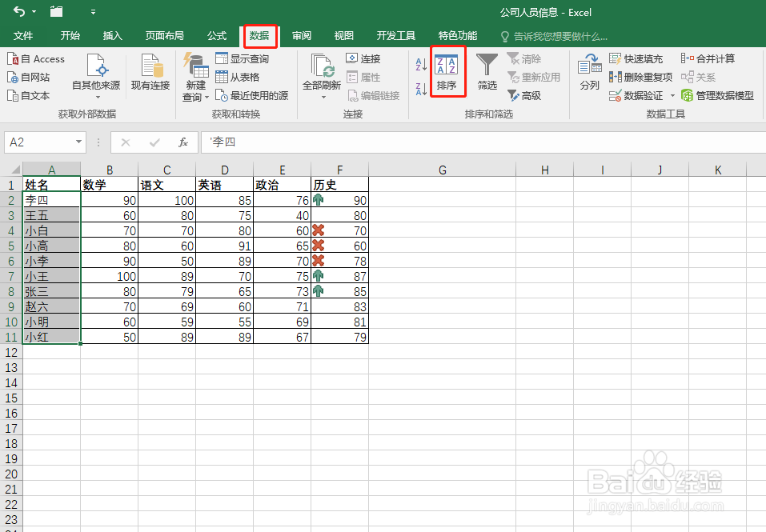The image size is (766, 532).
Task: Open 管理数据模型 (Manage Data Model)
Action: [x=719, y=95]
